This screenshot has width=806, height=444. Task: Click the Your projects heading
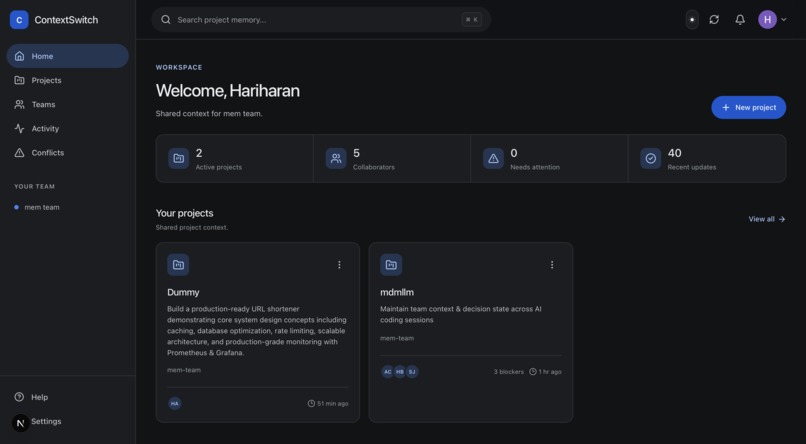click(x=185, y=213)
